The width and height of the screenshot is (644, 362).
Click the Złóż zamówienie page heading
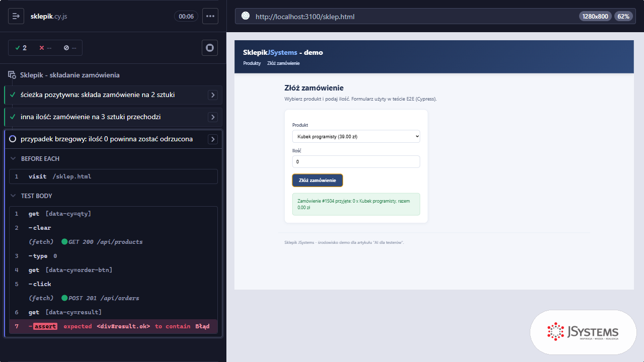[314, 88]
